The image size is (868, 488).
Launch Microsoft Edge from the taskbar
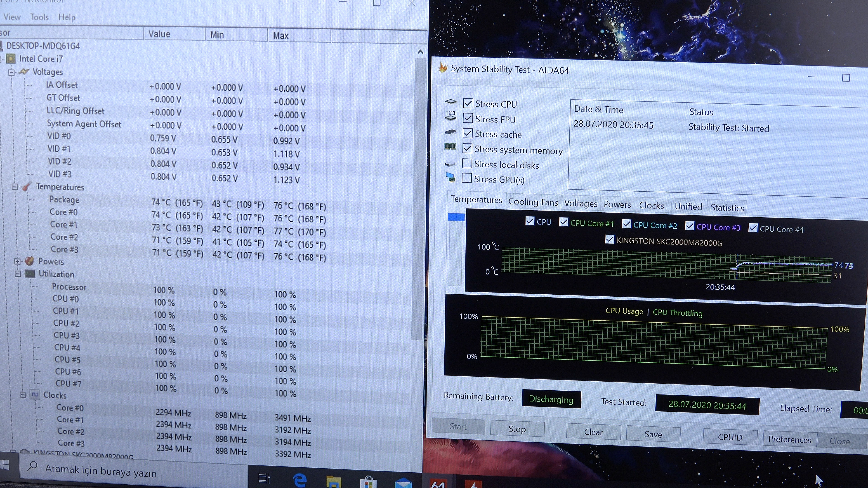point(300,480)
